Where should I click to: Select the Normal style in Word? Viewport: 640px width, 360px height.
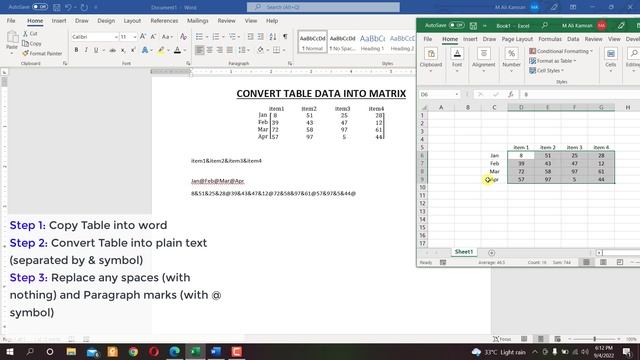point(312,42)
